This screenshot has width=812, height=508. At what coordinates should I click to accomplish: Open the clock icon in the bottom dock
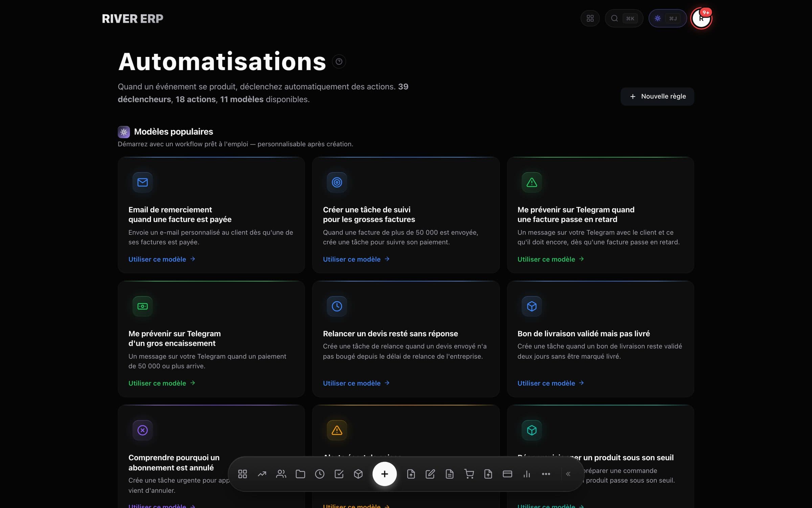(x=320, y=474)
